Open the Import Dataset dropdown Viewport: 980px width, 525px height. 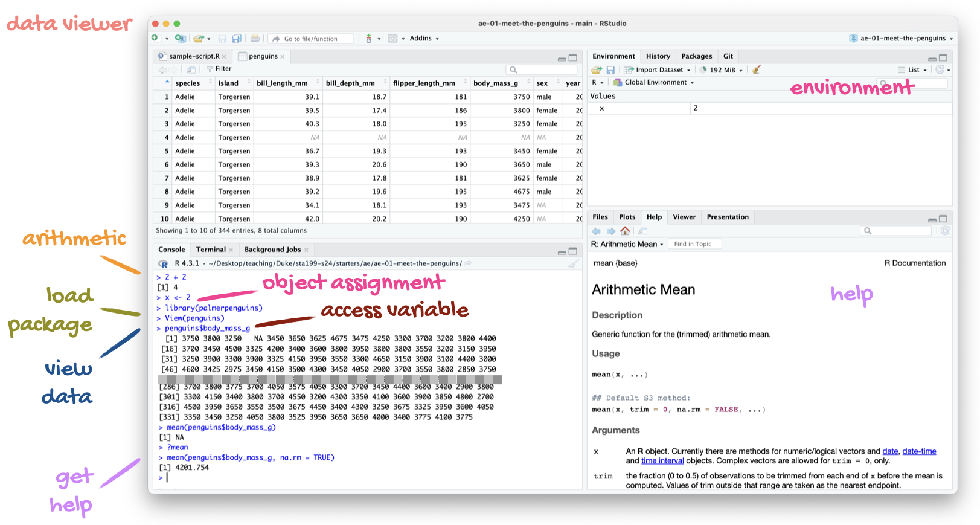tap(659, 70)
